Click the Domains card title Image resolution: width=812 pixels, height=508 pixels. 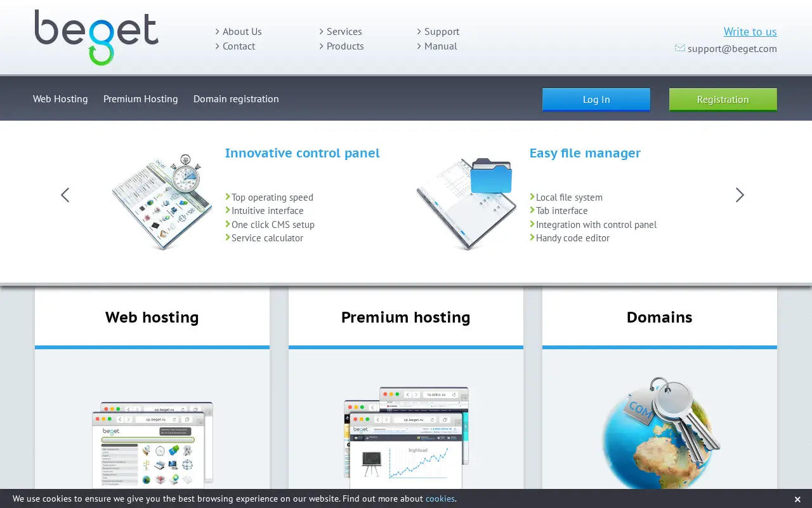660,317
